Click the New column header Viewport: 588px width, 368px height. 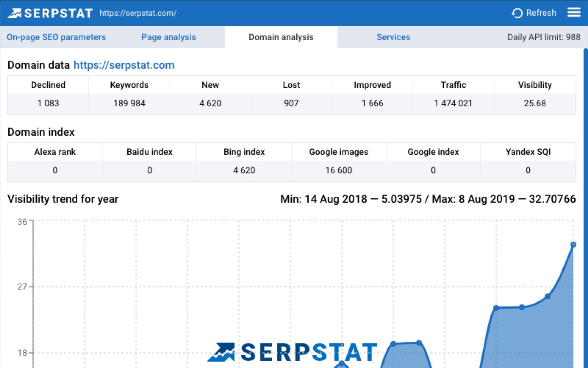click(210, 85)
